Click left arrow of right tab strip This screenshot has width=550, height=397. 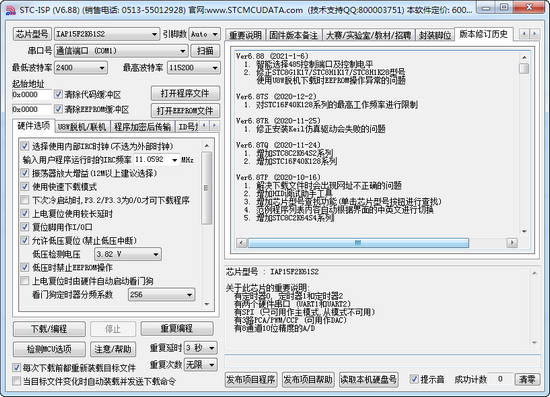[x=524, y=34]
